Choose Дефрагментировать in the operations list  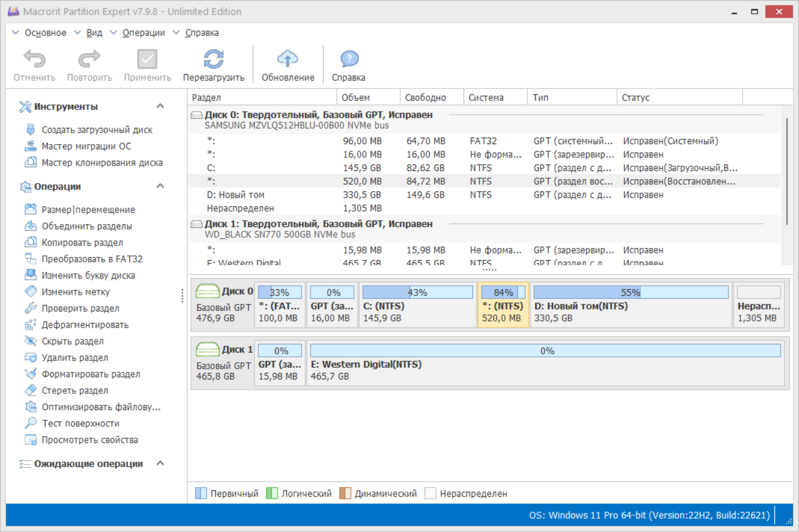[85, 325]
